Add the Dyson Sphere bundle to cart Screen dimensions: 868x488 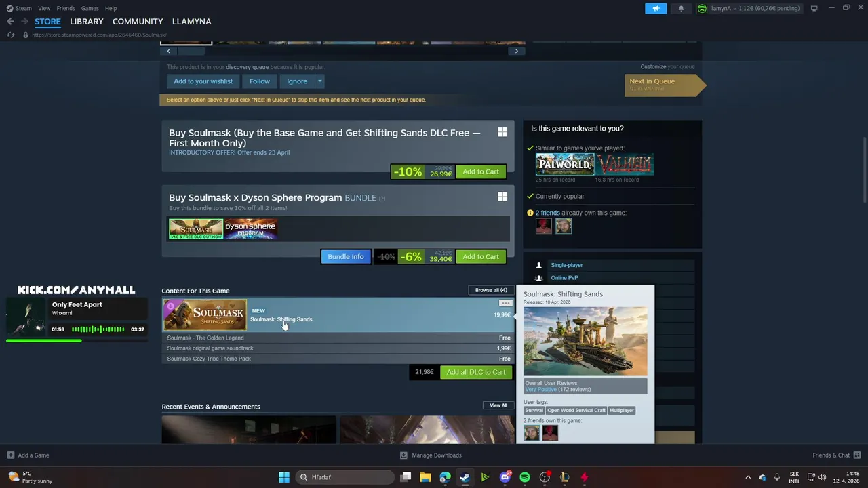click(x=481, y=256)
